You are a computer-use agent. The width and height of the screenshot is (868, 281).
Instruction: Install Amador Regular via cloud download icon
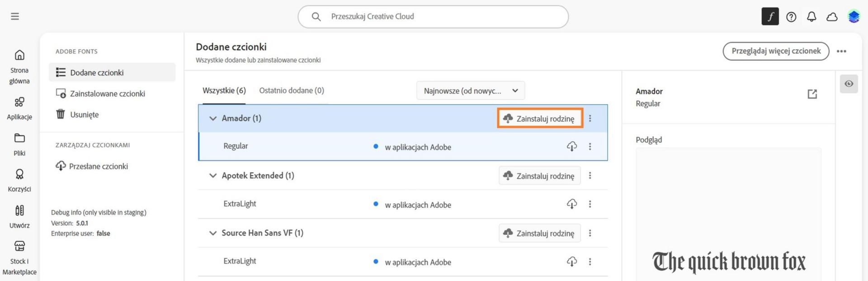(x=572, y=146)
